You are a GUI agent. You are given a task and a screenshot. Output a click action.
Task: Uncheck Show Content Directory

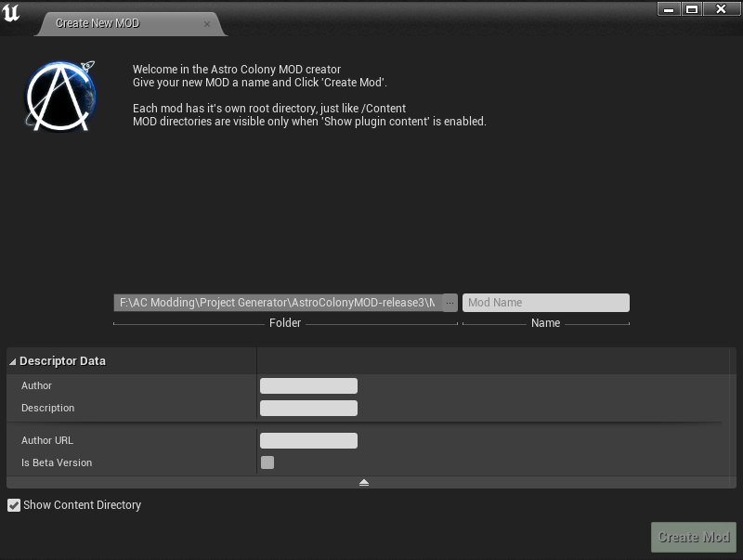pos(12,505)
